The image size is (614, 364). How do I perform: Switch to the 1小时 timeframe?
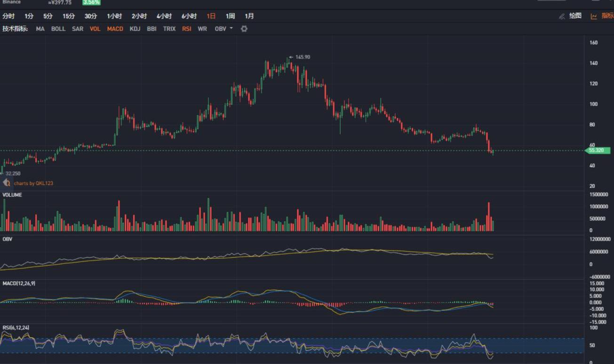[x=114, y=16]
